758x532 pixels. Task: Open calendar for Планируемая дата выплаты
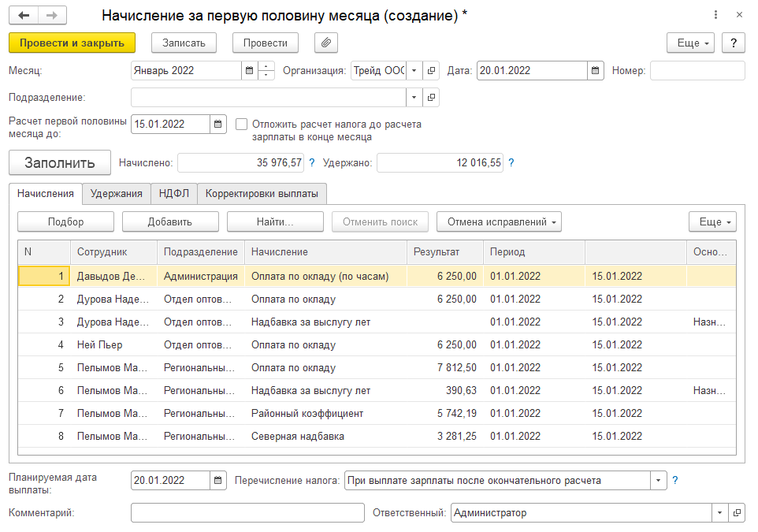click(x=218, y=480)
